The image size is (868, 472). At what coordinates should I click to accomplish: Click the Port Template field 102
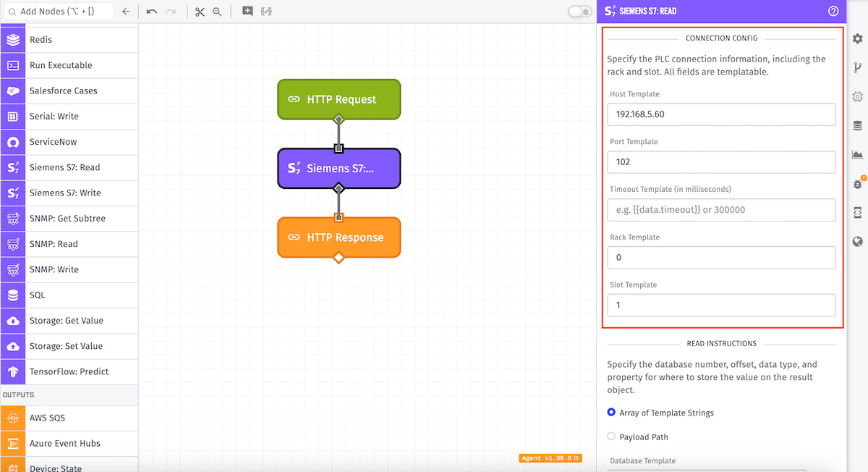721,162
